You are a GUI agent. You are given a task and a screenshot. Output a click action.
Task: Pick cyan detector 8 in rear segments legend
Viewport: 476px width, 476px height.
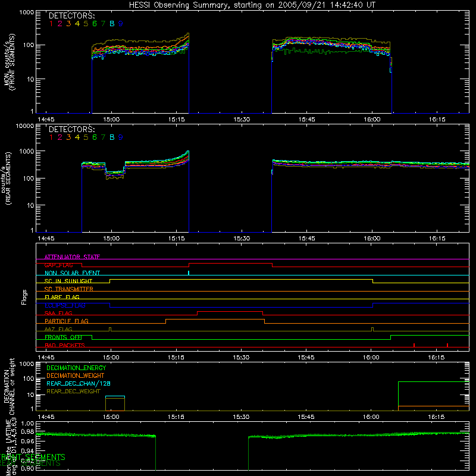[112, 137]
